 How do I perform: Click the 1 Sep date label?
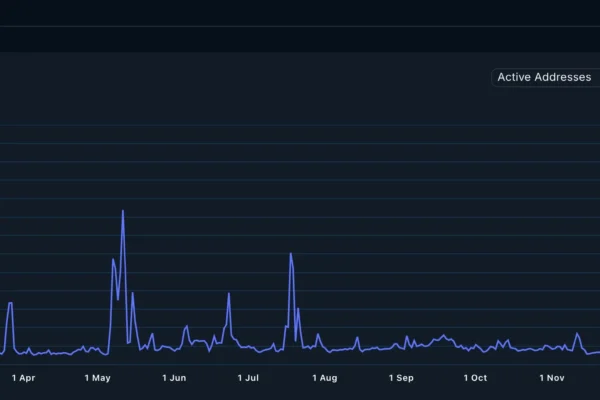tap(401, 378)
